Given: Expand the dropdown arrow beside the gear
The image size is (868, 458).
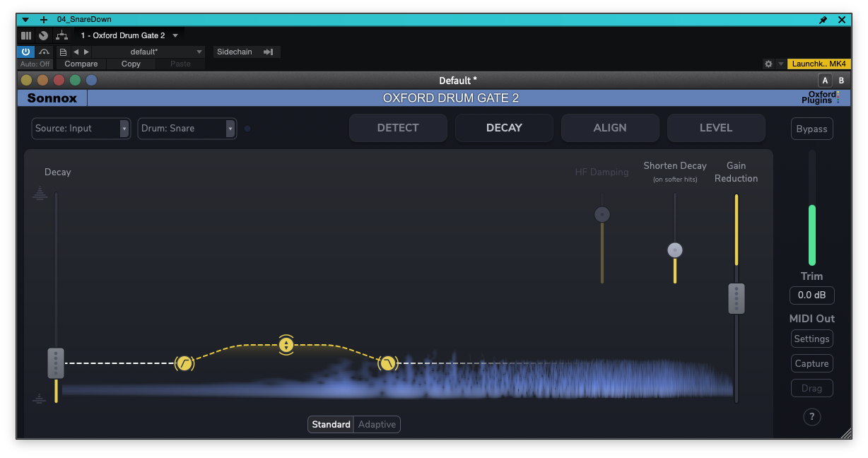Looking at the screenshot, I should pos(781,64).
